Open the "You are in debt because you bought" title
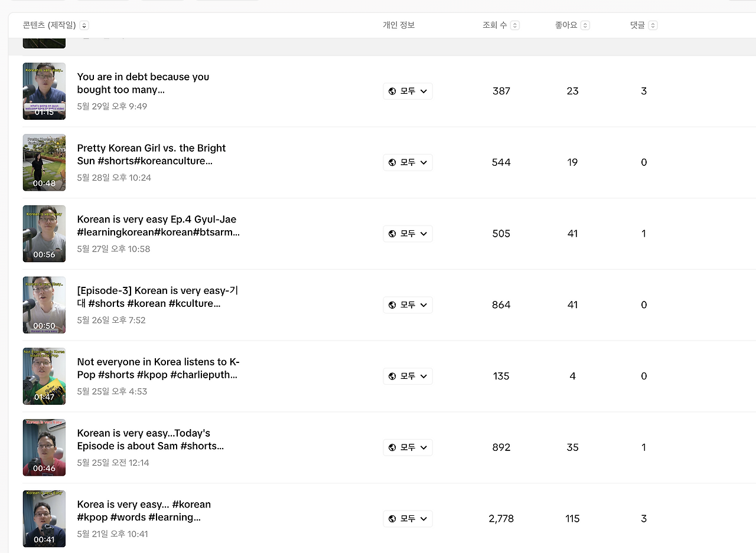756x553 pixels. point(143,83)
